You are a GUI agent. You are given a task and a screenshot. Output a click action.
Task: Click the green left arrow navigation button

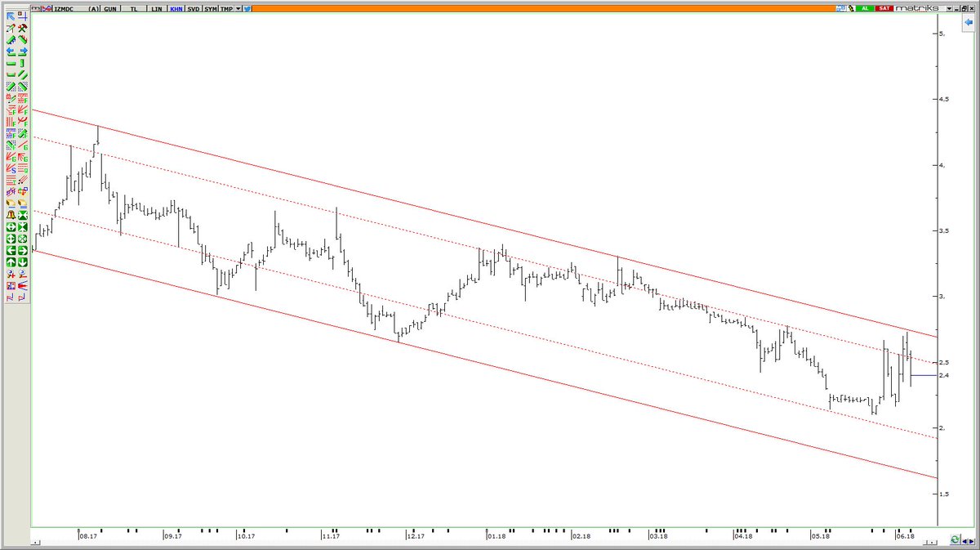tap(11, 249)
